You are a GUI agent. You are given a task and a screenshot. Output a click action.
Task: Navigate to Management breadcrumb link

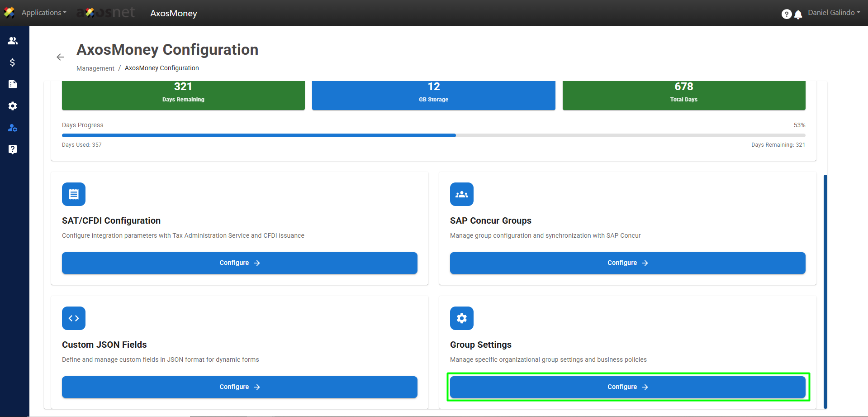[x=95, y=68]
